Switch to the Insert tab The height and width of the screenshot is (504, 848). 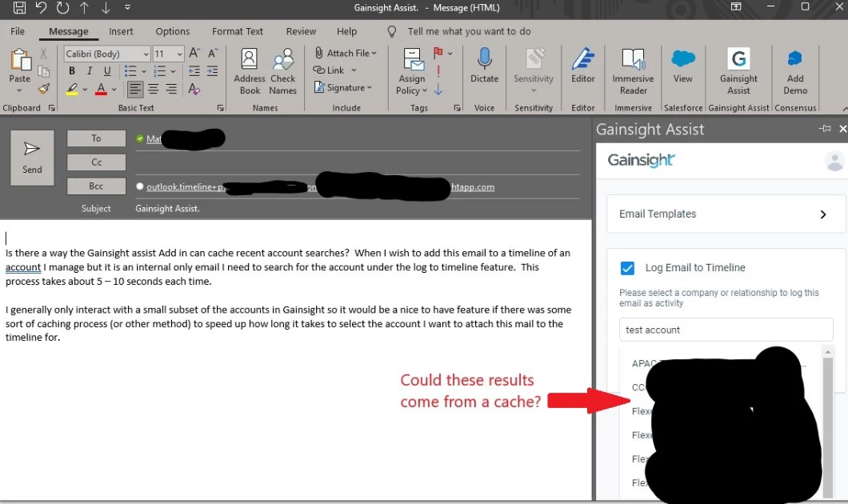pos(121,31)
